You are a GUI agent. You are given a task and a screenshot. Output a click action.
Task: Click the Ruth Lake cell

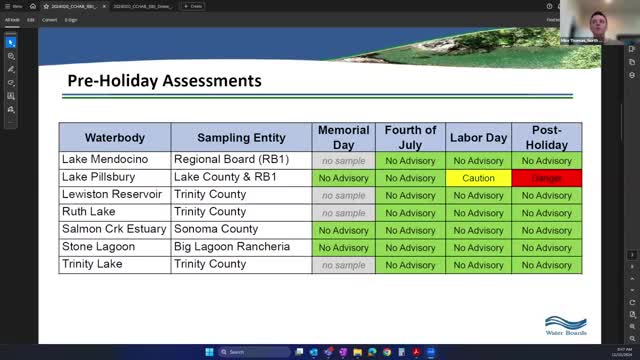pyautogui.click(x=115, y=212)
